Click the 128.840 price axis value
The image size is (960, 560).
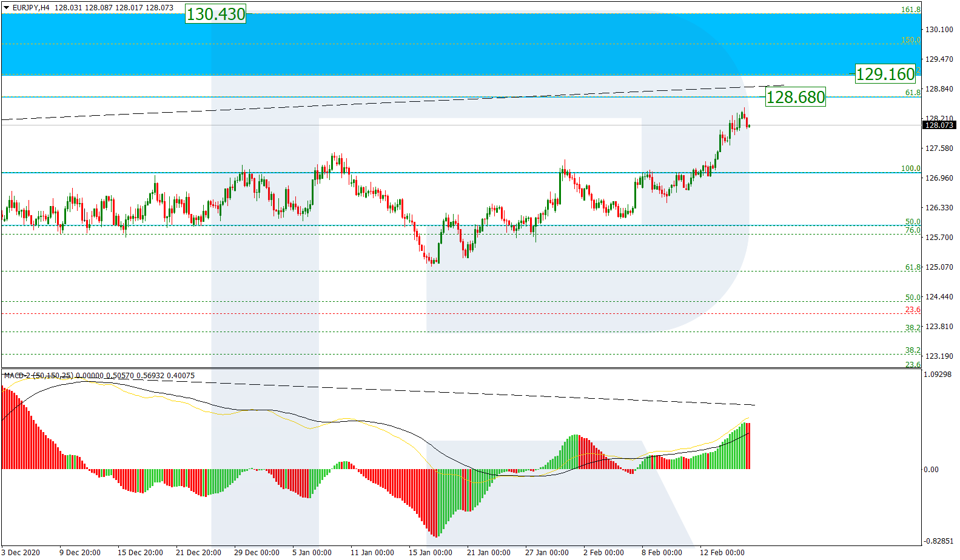[939, 89]
